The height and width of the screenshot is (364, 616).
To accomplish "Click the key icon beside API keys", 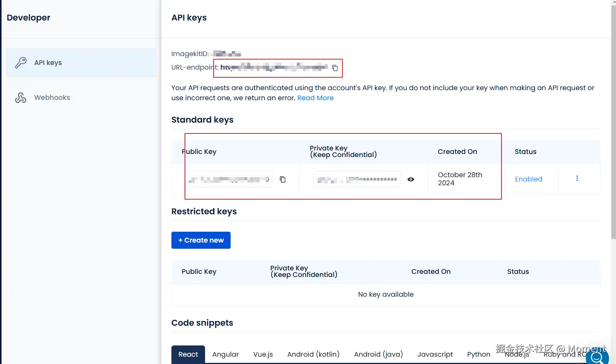I will [21, 63].
